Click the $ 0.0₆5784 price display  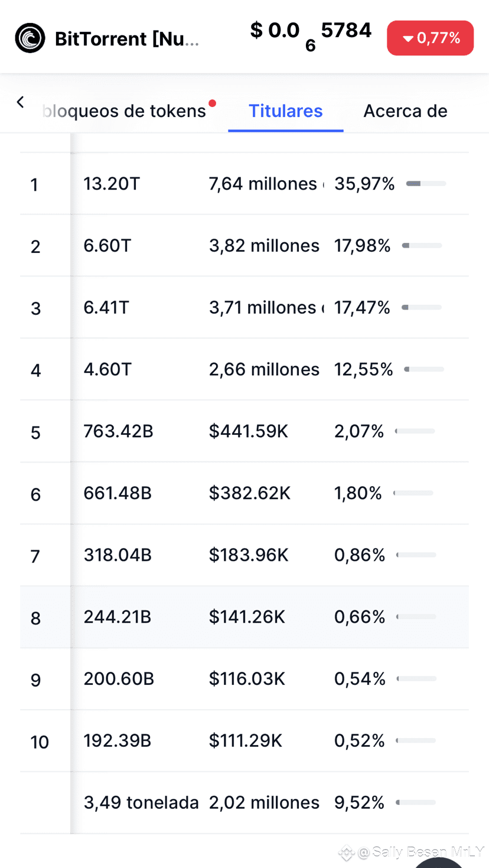click(x=311, y=35)
